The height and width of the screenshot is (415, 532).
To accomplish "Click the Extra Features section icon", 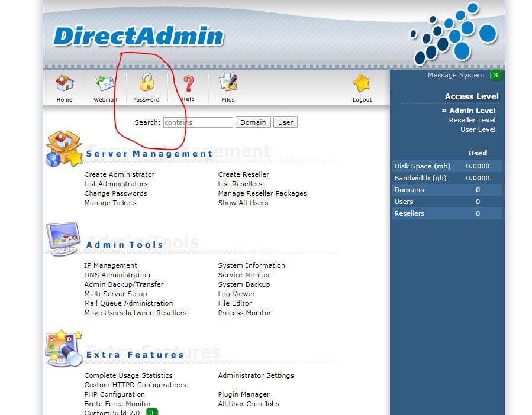I will (63, 349).
